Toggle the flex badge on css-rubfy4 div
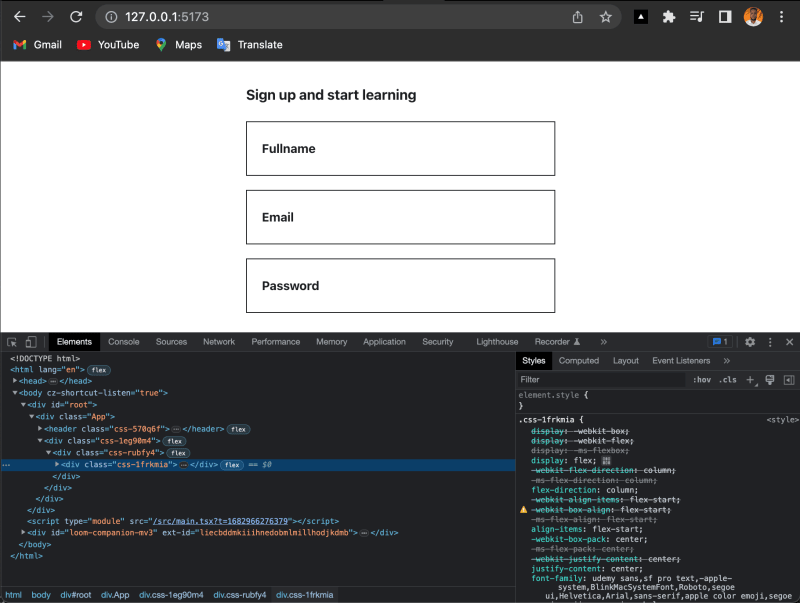Image resolution: width=800 pixels, height=603 pixels. (178, 453)
